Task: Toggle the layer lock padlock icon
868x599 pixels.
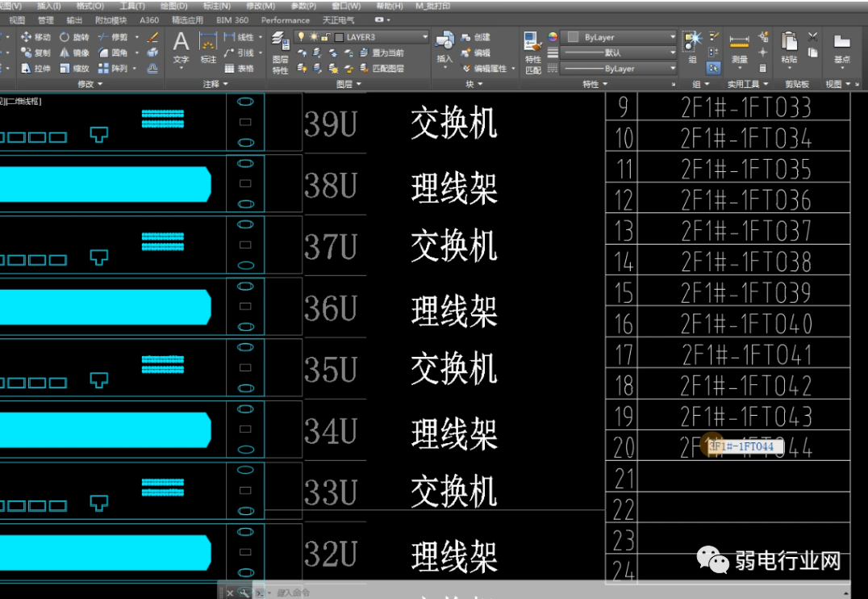Action: pyautogui.click(x=324, y=37)
